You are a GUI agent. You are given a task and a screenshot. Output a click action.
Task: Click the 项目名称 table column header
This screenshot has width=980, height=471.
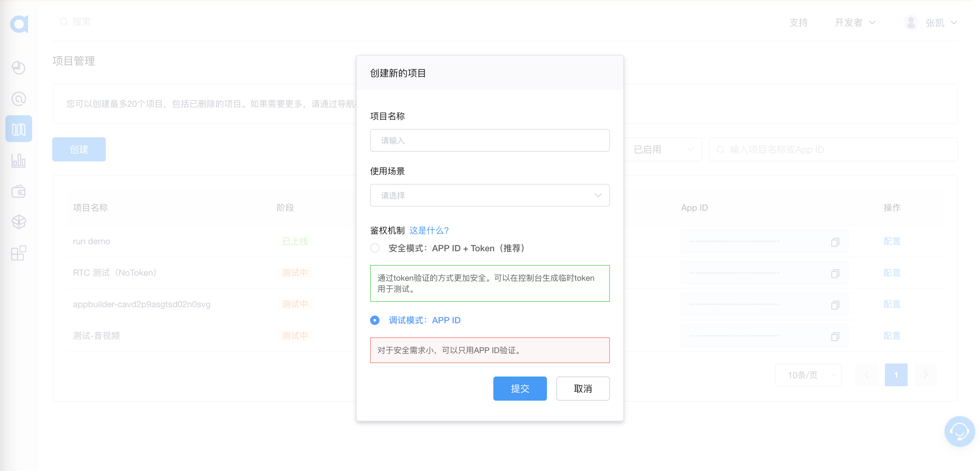[90, 208]
